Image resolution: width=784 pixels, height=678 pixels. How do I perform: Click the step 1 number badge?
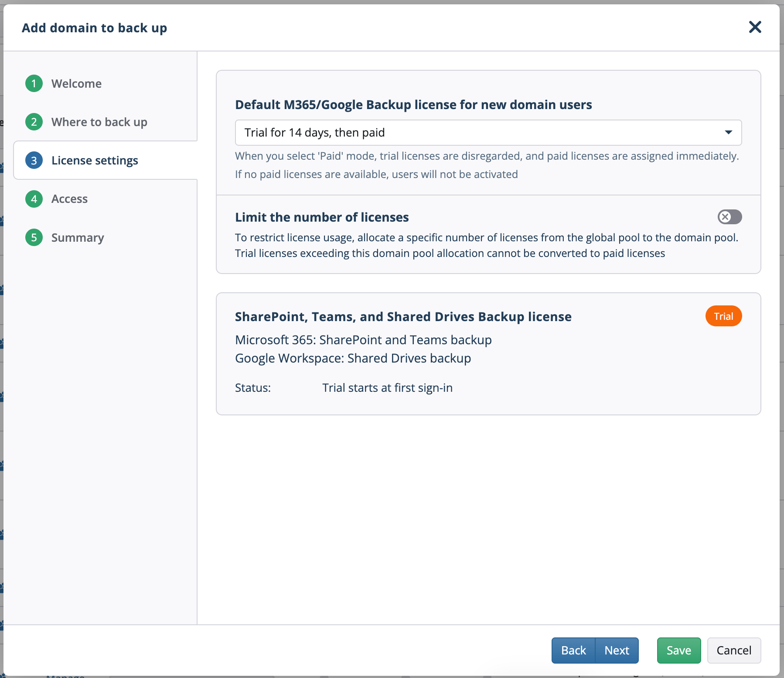pos(34,84)
